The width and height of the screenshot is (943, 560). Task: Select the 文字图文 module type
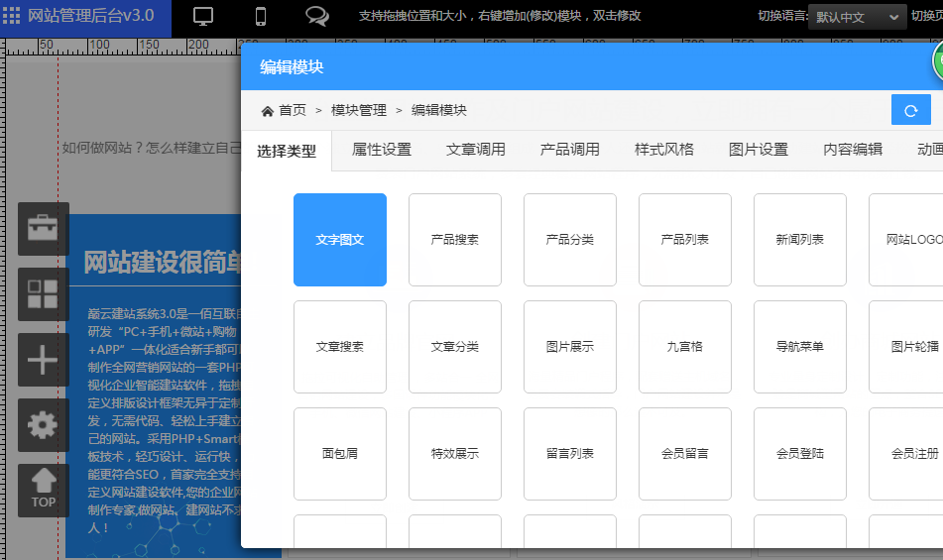[340, 240]
